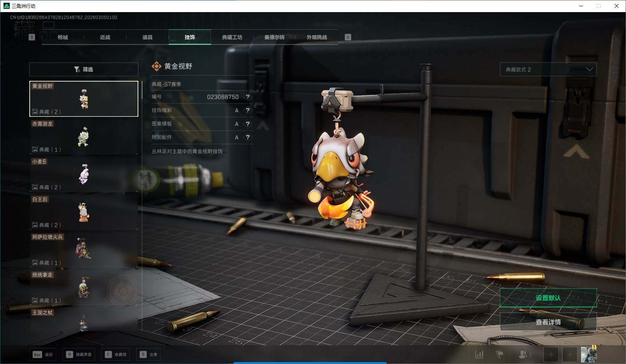Click the flag icon in bottom bar

(499, 355)
